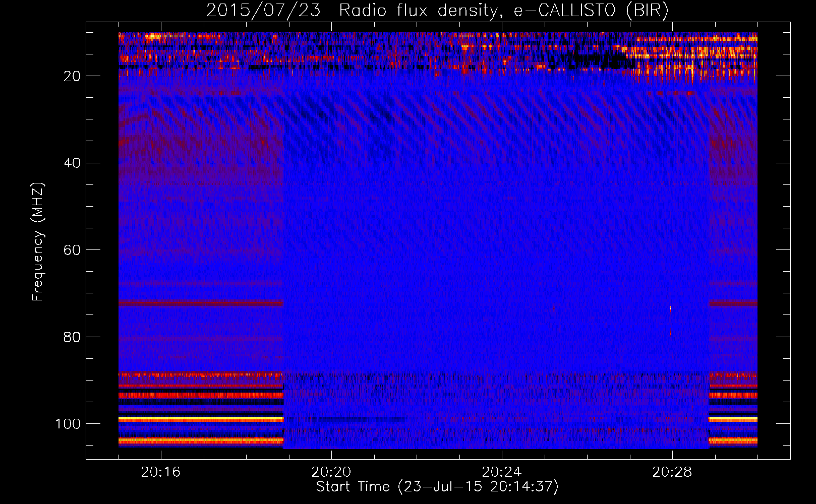Click the 40 MHz frequency tick label
This screenshot has width=816, height=504.
(x=72, y=163)
